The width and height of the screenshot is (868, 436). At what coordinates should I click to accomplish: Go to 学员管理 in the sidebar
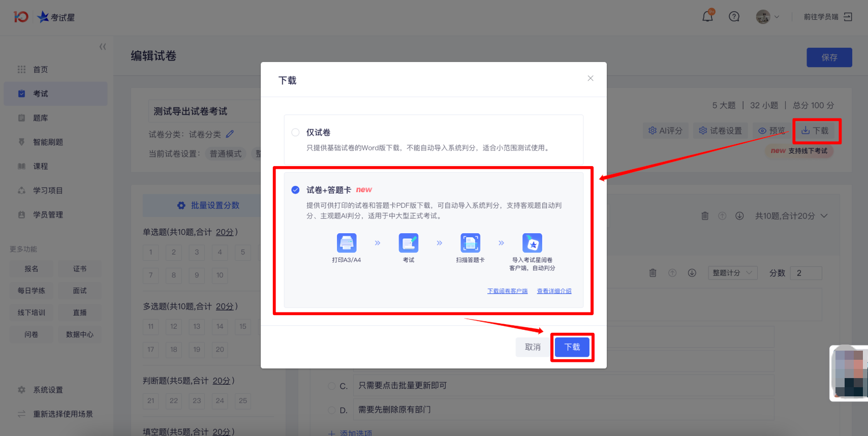point(48,215)
